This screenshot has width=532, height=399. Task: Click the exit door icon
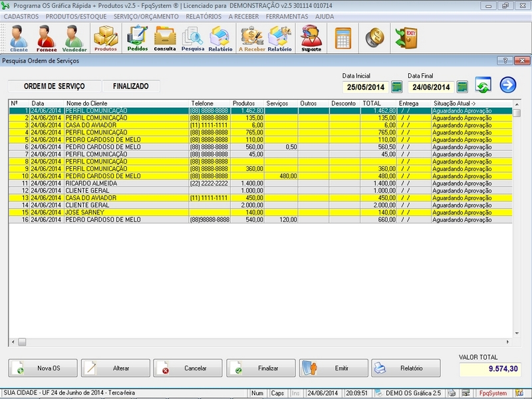pos(405,37)
